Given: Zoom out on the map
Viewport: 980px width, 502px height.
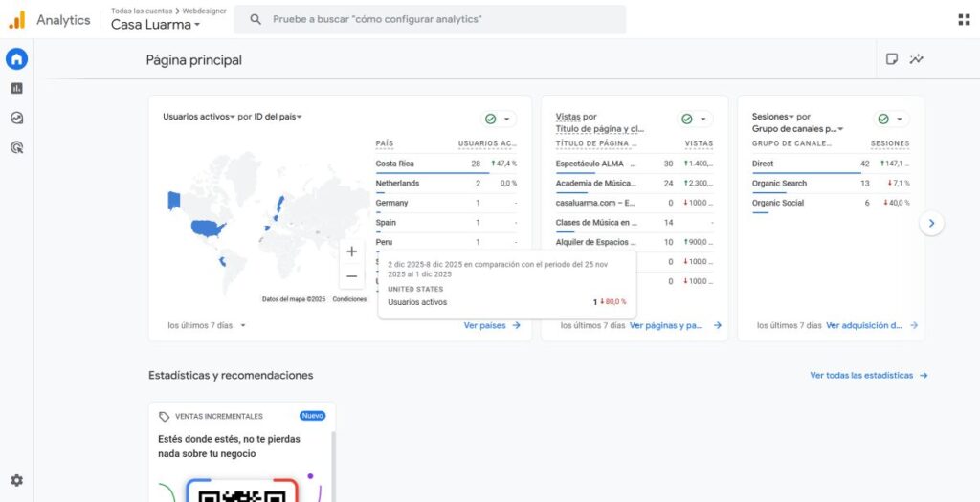Looking at the screenshot, I should 351,276.
